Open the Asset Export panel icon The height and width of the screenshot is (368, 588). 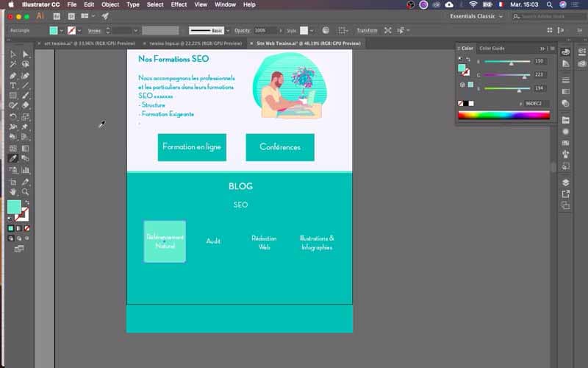(565, 194)
